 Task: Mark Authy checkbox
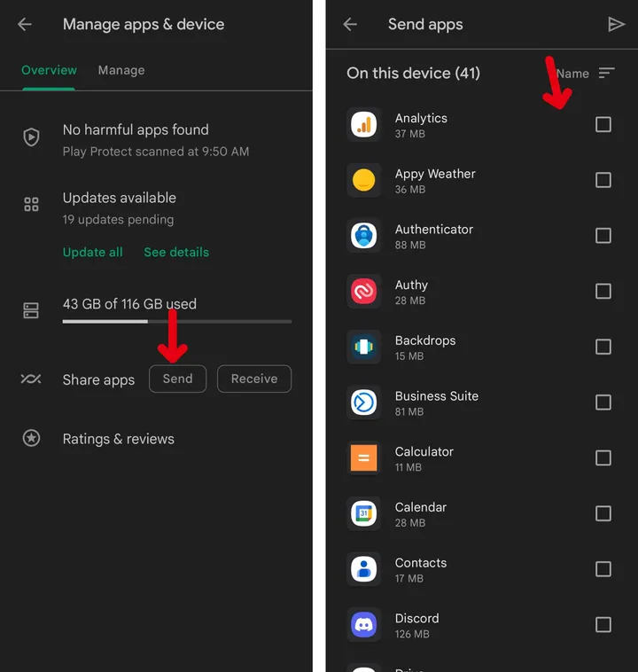(603, 292)
